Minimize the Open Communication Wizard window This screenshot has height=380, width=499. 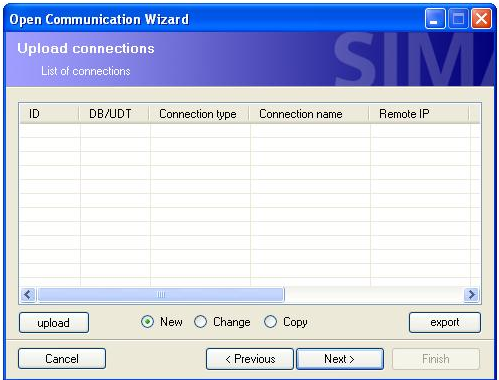coord(435,19)
